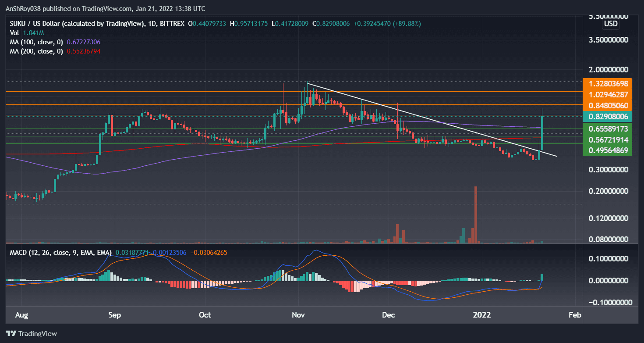The width and height of the screenshot is (644, 343).
Task: Click the USD currency button on the price axis
Action: [610, 25]
